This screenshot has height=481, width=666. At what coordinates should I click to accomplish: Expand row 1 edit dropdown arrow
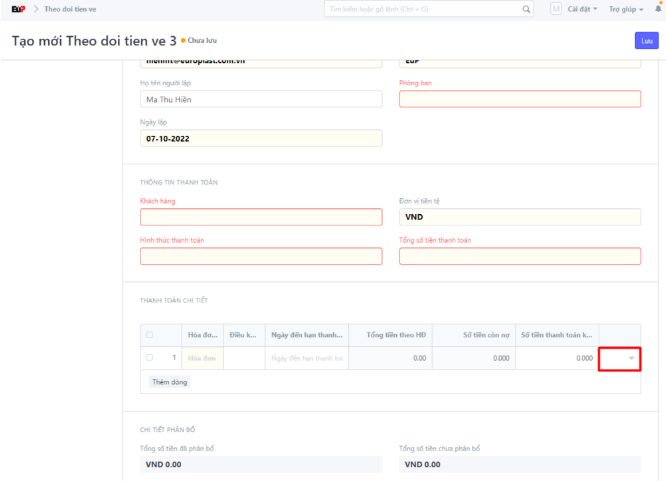point(631,358)
